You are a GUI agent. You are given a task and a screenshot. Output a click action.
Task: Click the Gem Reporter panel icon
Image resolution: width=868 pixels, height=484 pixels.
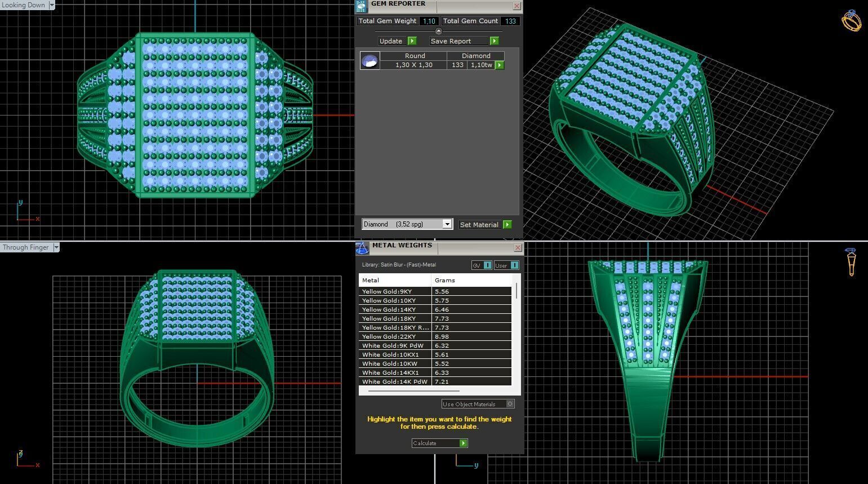pos(362,6)
